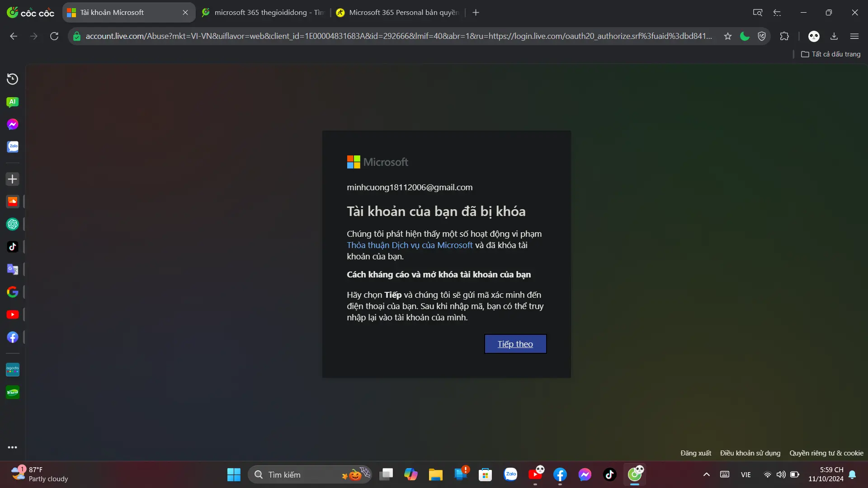
Task: Toggle dark mode moon icon in address bar
Action: [745, 36]
